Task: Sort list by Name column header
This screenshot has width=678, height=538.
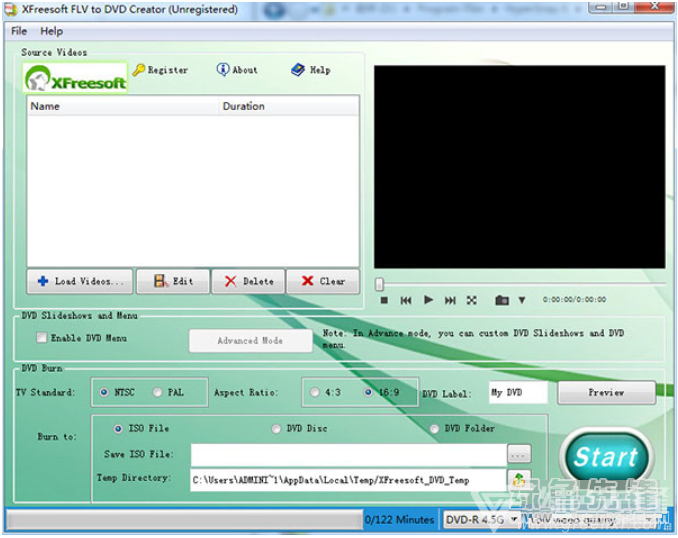Action: [x=123, y=106]
